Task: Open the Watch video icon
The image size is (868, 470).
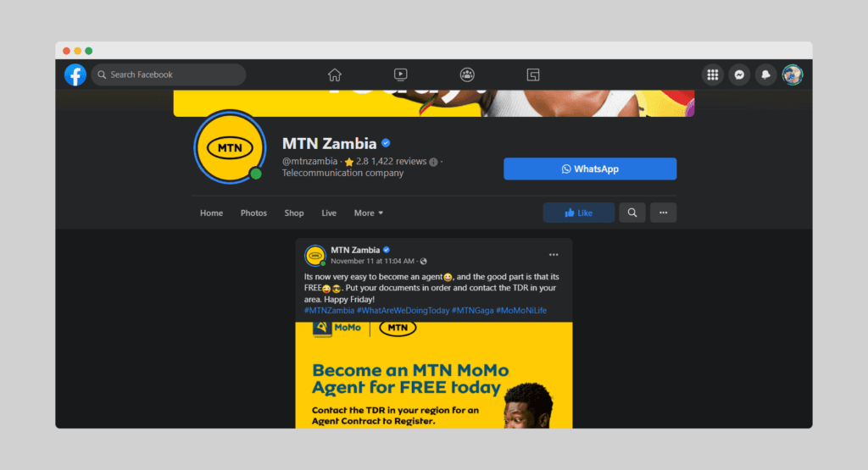Action: pyautogui.click(x=401, y=75)
